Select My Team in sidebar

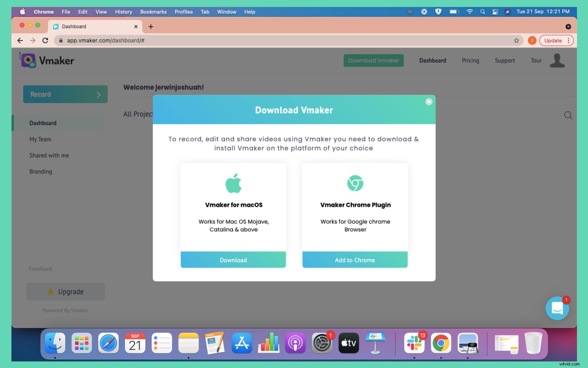click(x=40, y=139)
